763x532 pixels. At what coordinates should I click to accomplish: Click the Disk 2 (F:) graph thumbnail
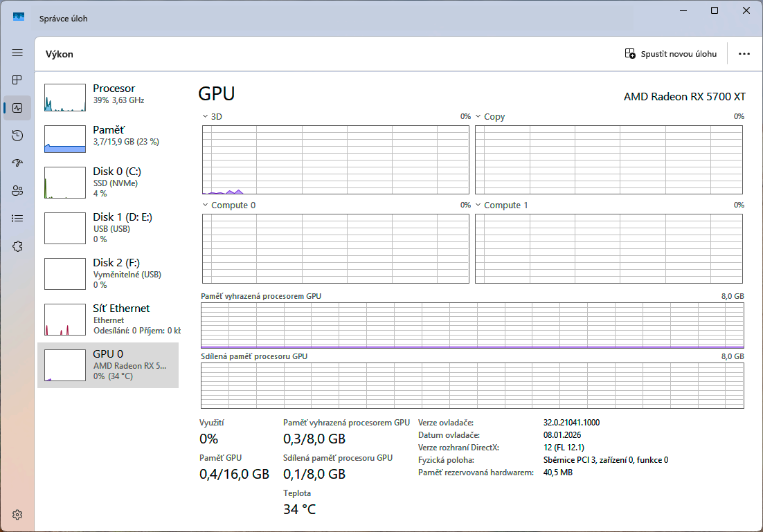(64, 273)
